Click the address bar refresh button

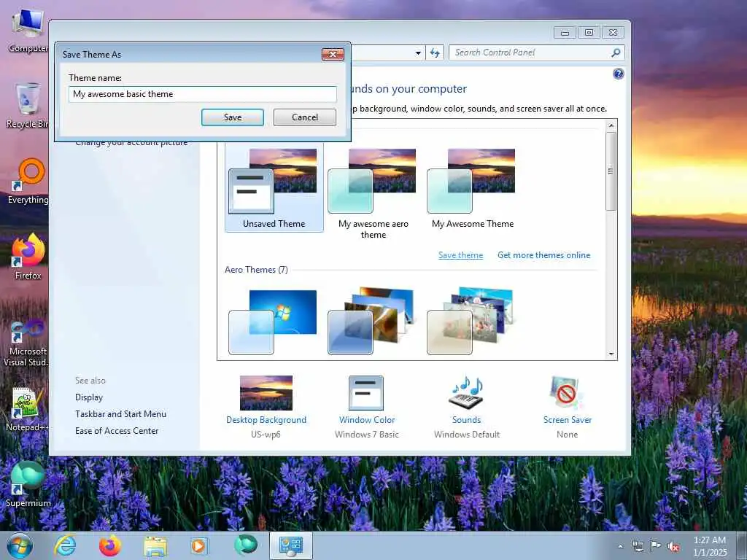435,52
